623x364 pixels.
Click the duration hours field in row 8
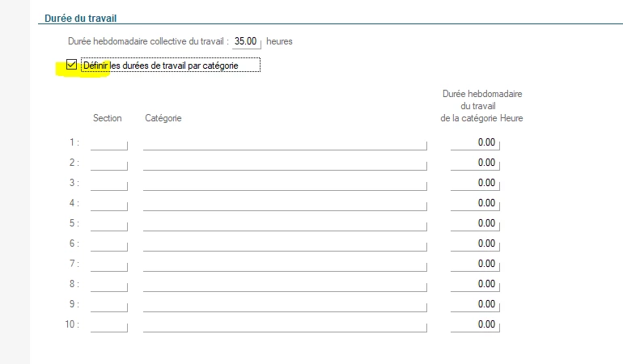point(475,284)
